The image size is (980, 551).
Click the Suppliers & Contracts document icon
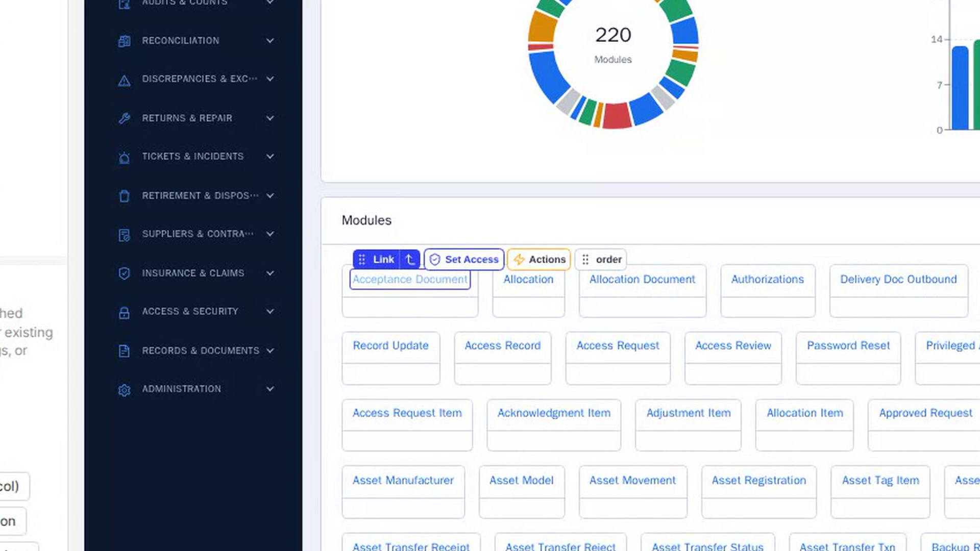(x=124, y=235)
